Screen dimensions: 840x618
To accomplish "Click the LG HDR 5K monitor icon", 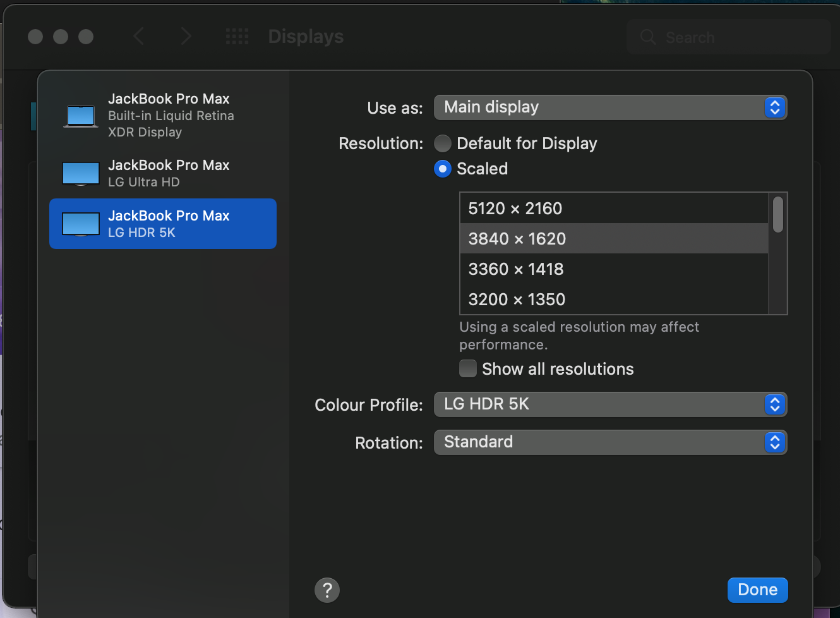I will (81, 224).
